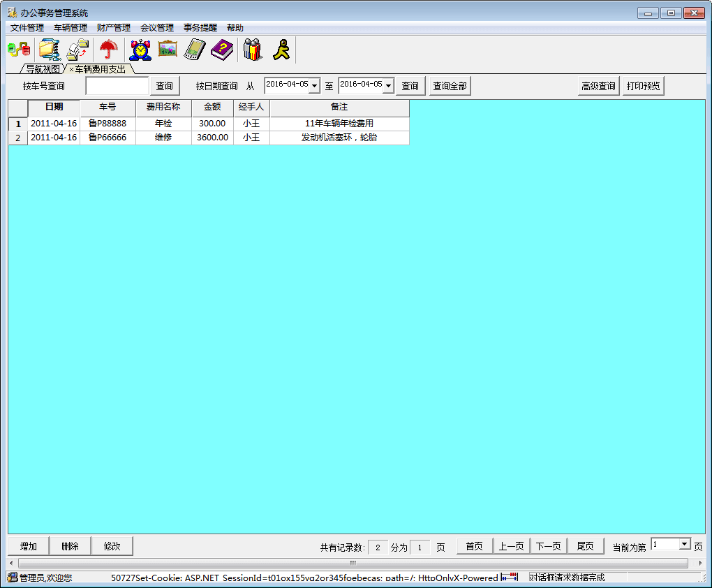Image resolution: width=712 pixels, height=588 pixels.
Task: Click the vehicle number search input field
Action: (117, 86)
